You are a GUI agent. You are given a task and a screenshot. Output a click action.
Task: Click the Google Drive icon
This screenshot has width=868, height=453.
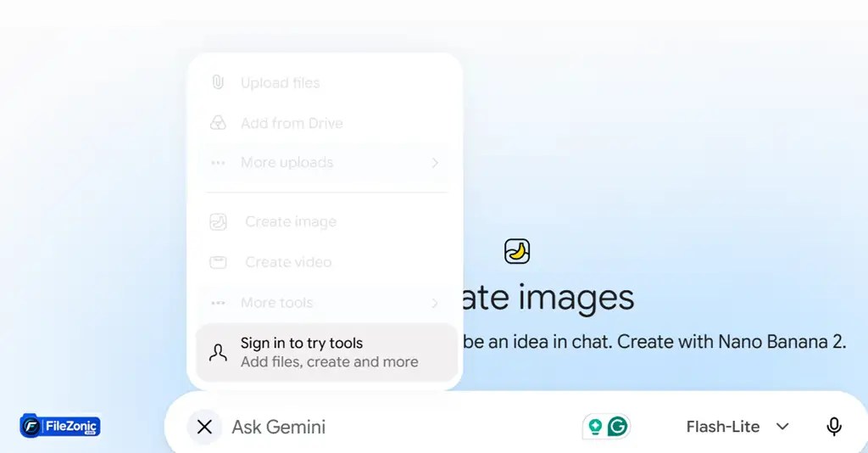218,123
